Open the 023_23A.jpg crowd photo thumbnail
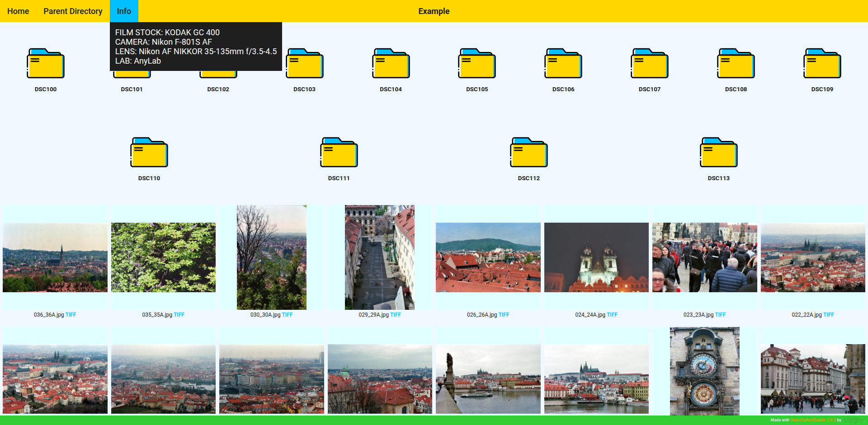Image resolution: width=868 pixels, height=425 pixels. [x=704, y=257]
